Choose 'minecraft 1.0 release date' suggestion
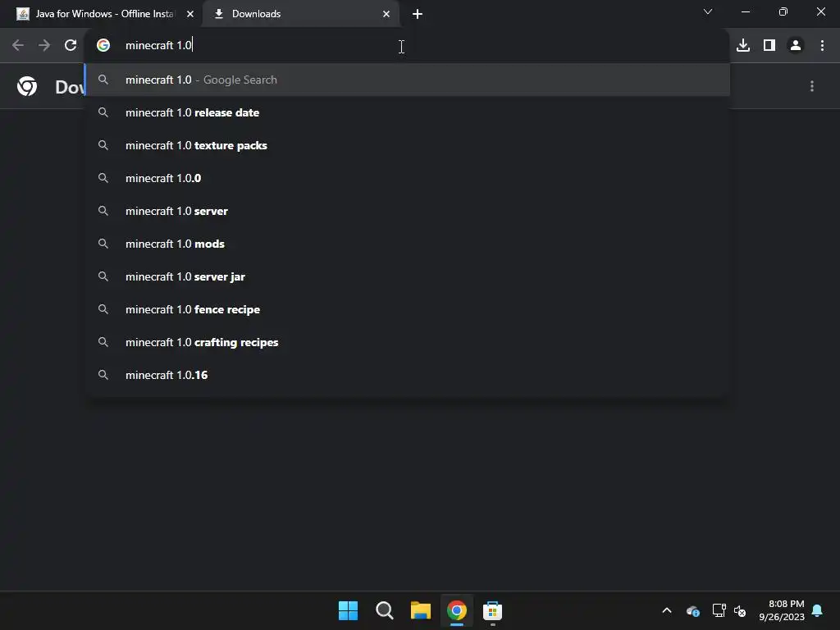This screenshot has height=630, width=840. click(407, 112)
